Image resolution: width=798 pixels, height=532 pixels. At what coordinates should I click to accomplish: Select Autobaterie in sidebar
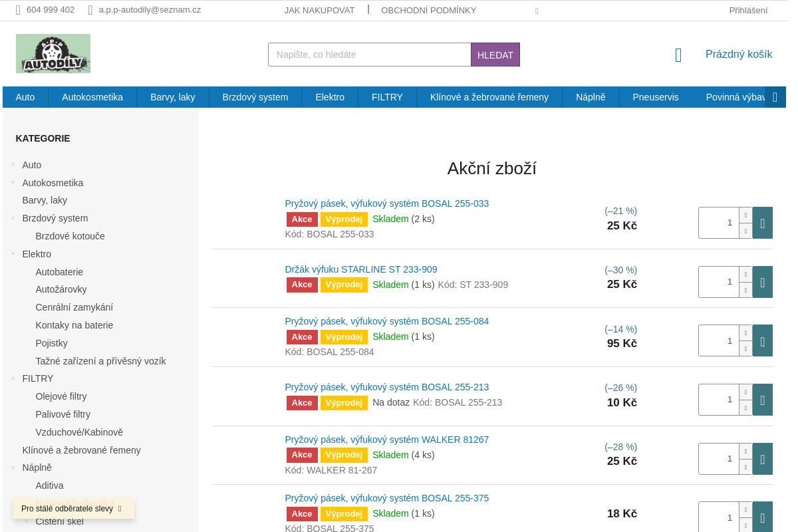[59, 272]
